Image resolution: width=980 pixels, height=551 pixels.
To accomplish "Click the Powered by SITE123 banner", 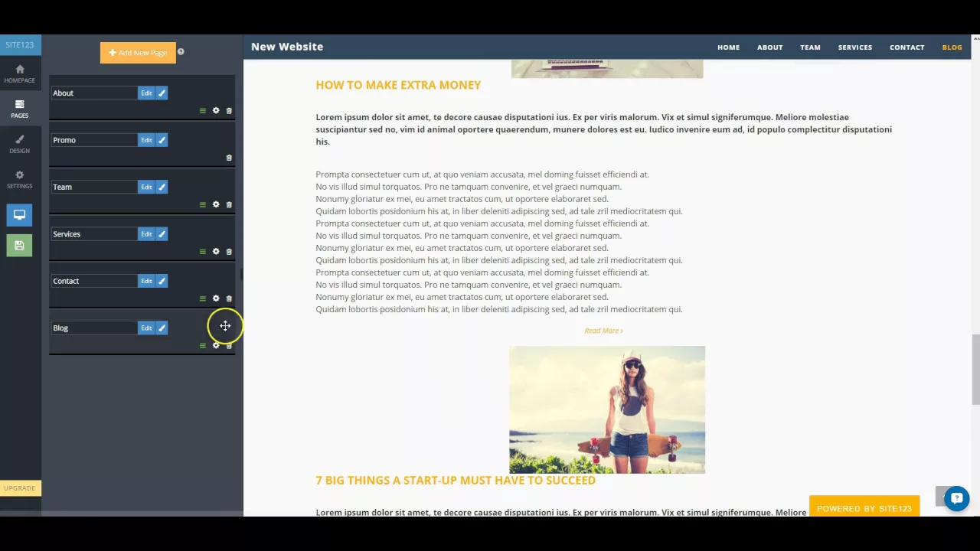I will click(x=864, y=508).
